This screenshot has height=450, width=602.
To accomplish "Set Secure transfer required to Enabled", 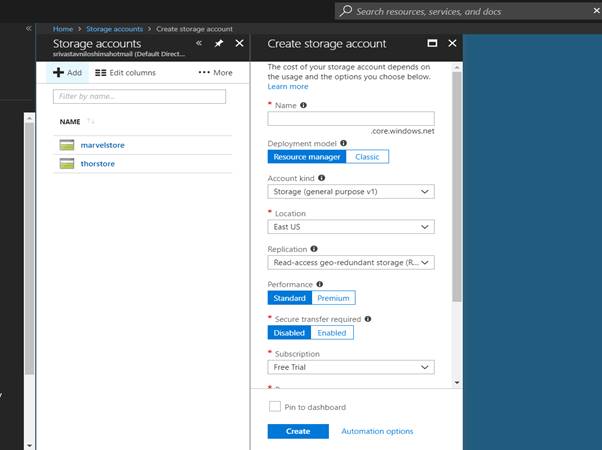I will [332, 333].
